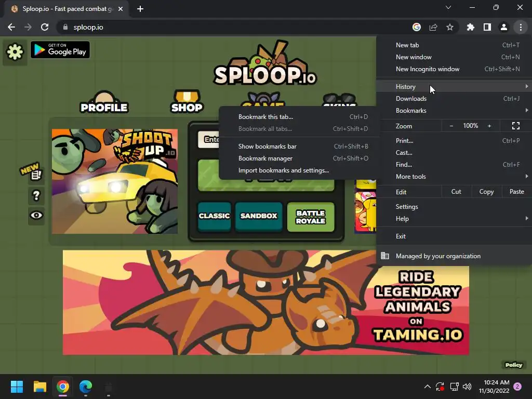This screenshot has height=399, width=532.
Task: Close the Sploop.io tab
Action: 121,9
